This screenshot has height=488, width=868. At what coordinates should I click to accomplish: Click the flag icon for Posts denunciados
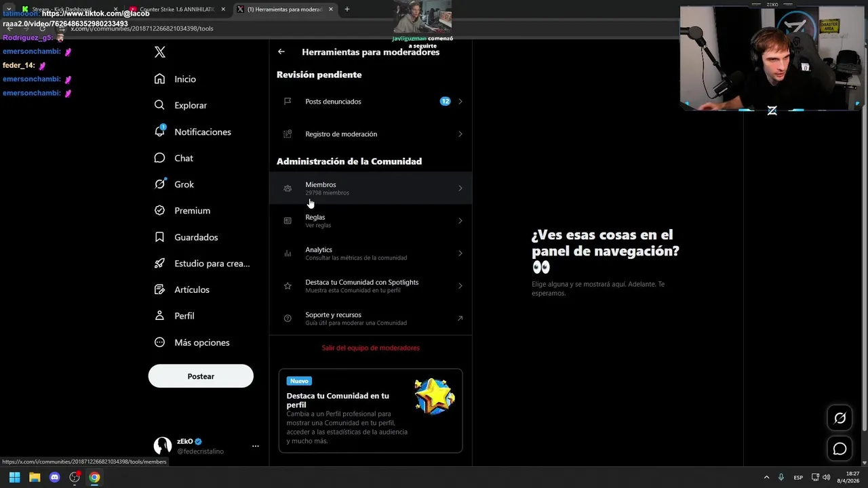click(288, 102)
